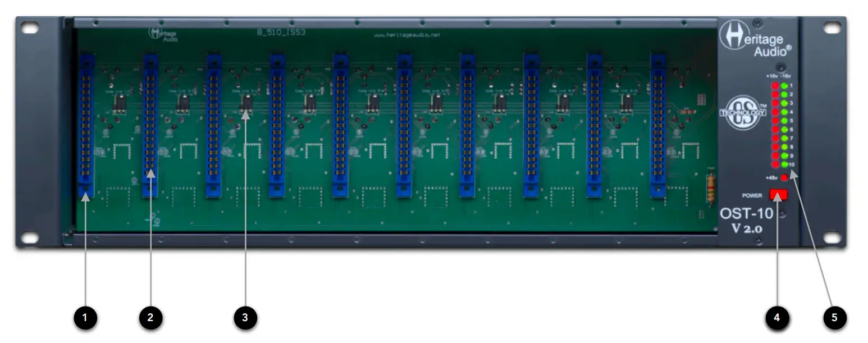The height and width of the screenshot is (343, 868).
Task: Click the red +16v LED in row 6
Action: point(775,130)
